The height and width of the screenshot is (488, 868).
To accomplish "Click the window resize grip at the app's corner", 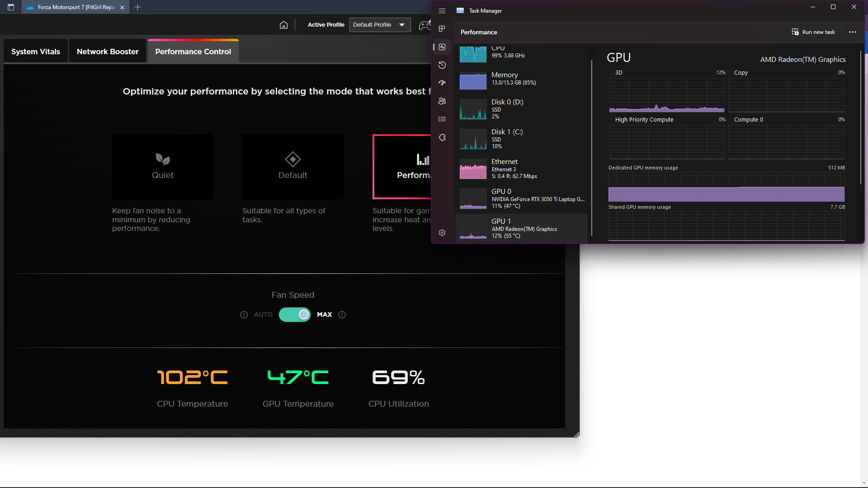I will [x=576, y=435].
